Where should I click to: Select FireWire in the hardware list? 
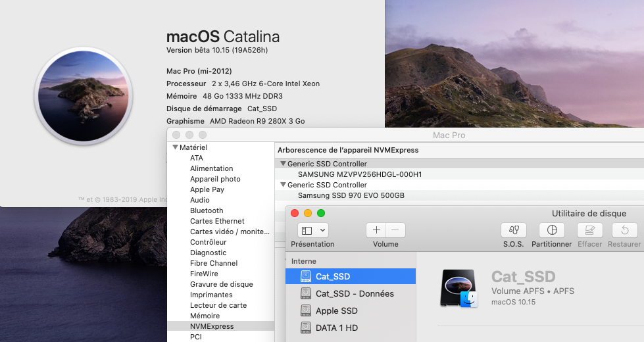click(204, 274)
